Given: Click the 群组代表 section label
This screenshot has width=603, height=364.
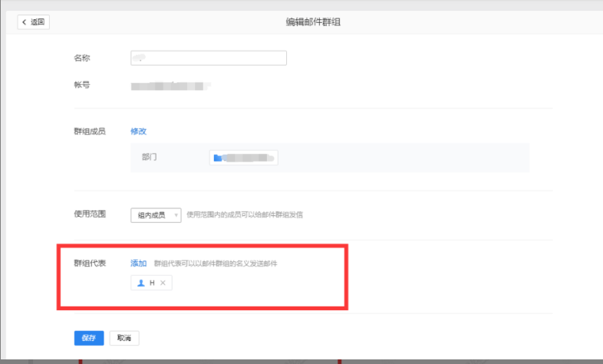Looking at the screenshot, I should [89, 263].
